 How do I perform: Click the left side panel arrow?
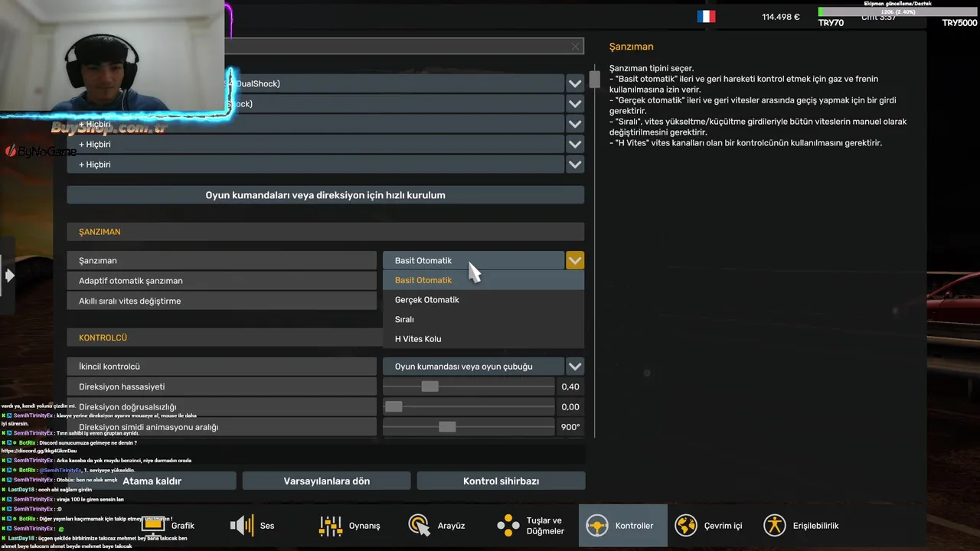point(9,275)
